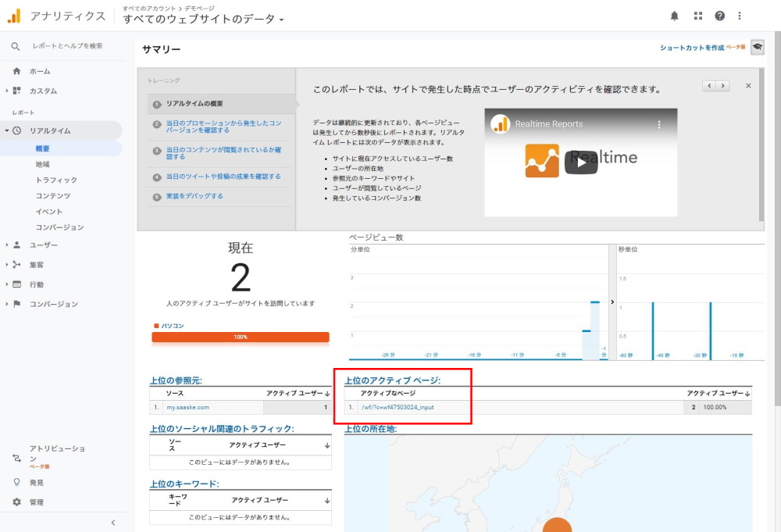Open the 管理 gear icon
Screen dimensions: 781x532
(x=16, y=502)
